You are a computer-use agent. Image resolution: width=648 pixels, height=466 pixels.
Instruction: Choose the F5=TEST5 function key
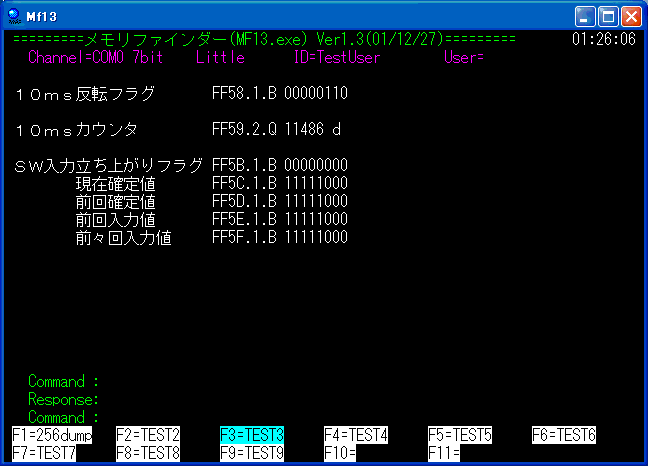[460, 435]
